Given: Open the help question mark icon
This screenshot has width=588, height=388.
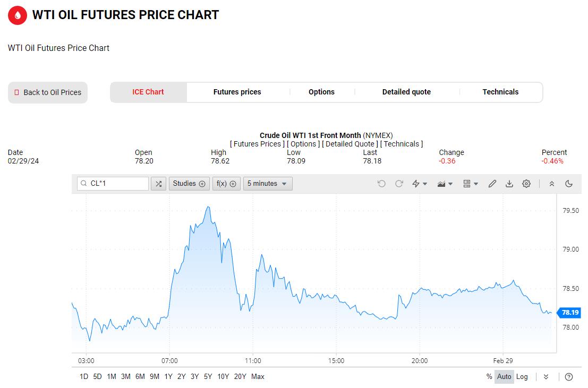Looking at the screenshot, I should pyautogui.click(x=569, y=377).
